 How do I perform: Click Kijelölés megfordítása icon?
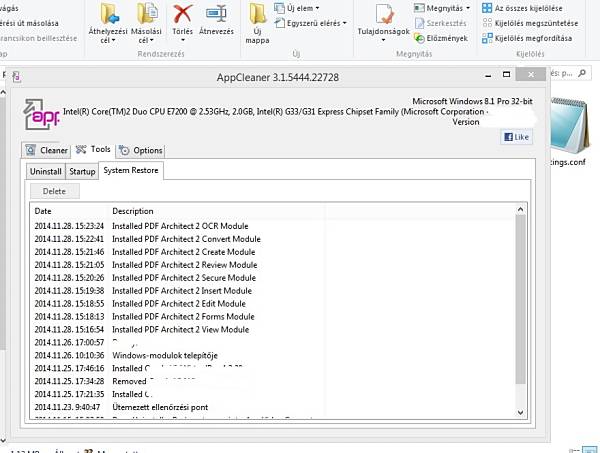point(487,38)
